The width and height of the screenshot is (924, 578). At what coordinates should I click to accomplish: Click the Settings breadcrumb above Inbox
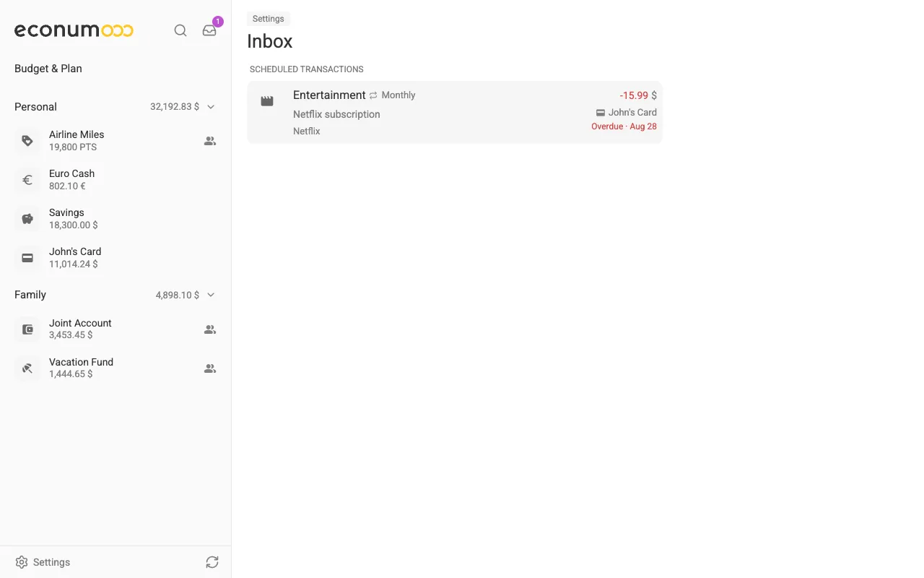(269, 19)
